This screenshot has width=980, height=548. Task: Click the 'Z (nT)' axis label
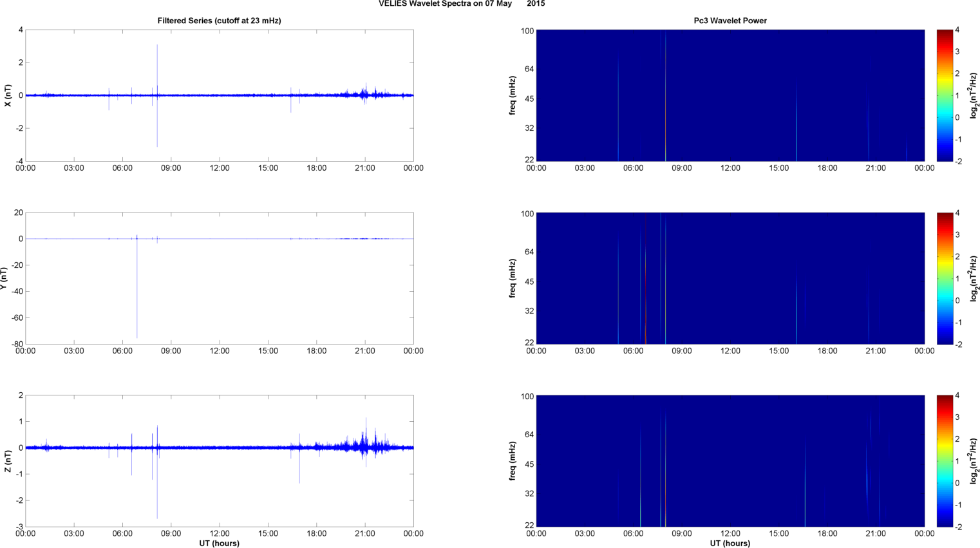(x=8, y=461)
